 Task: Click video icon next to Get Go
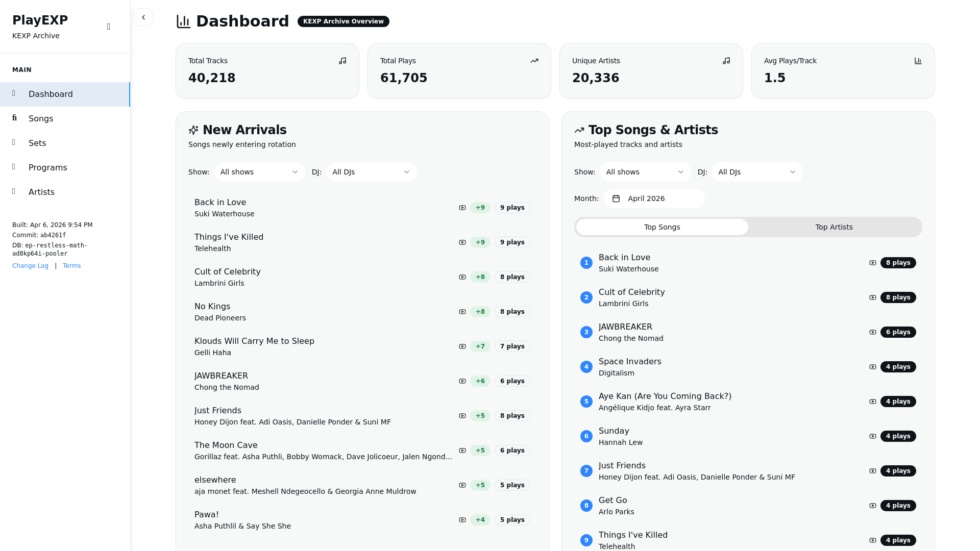873,506
